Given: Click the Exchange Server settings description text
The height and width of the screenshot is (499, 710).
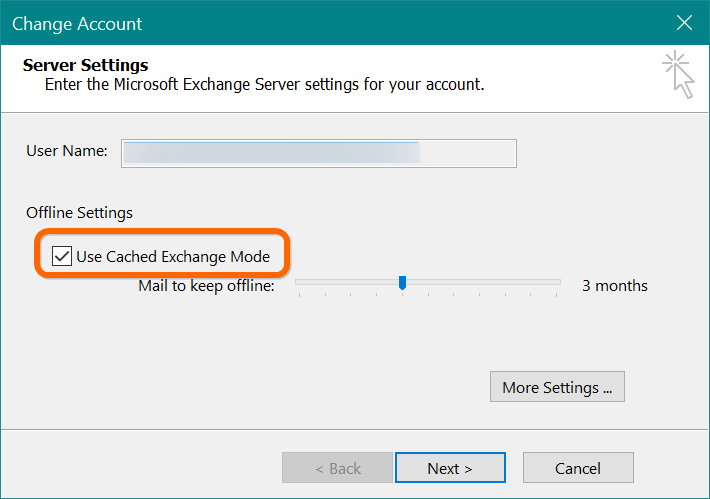Looking at the screenshot, I should pos(265,85).
